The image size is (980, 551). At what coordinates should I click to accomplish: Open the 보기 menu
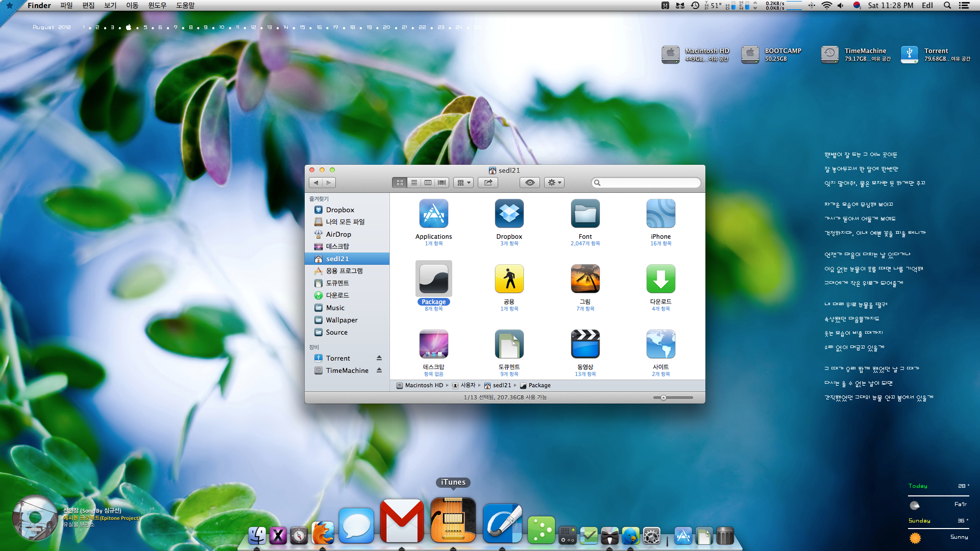coord(110,6)
